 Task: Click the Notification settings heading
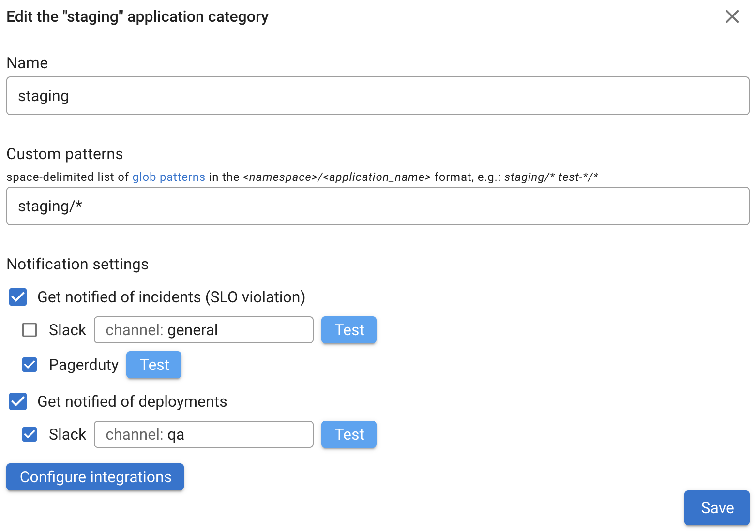point(77,264)
